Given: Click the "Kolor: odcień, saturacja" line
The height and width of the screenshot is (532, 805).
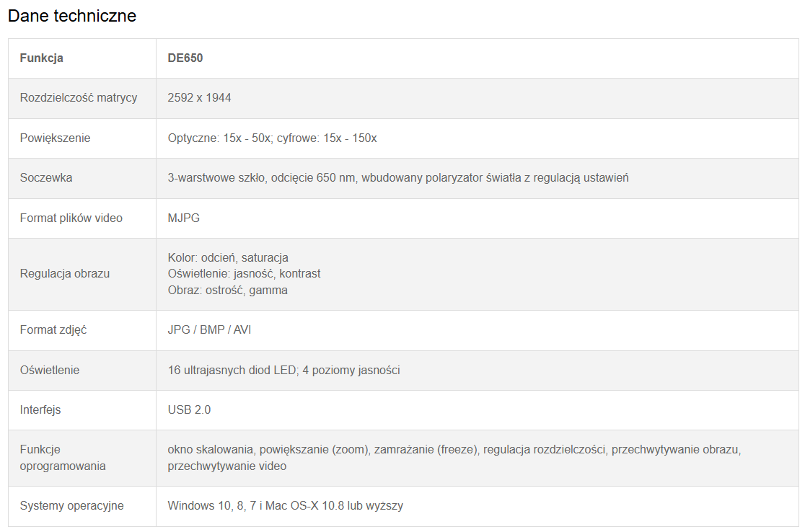Looking at the screenshot, I should (228, 258).
